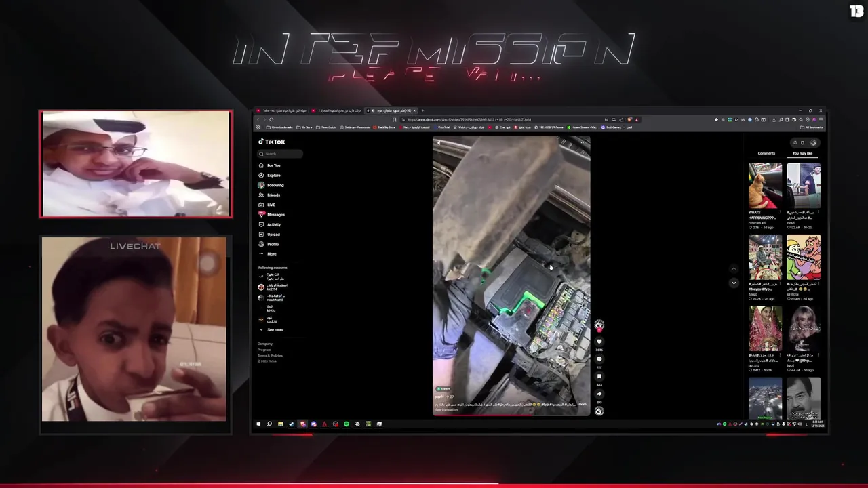Go to the next video with down arrow
Image resolution: width=868 pixels, height=488 pixels.
point(733,283)
